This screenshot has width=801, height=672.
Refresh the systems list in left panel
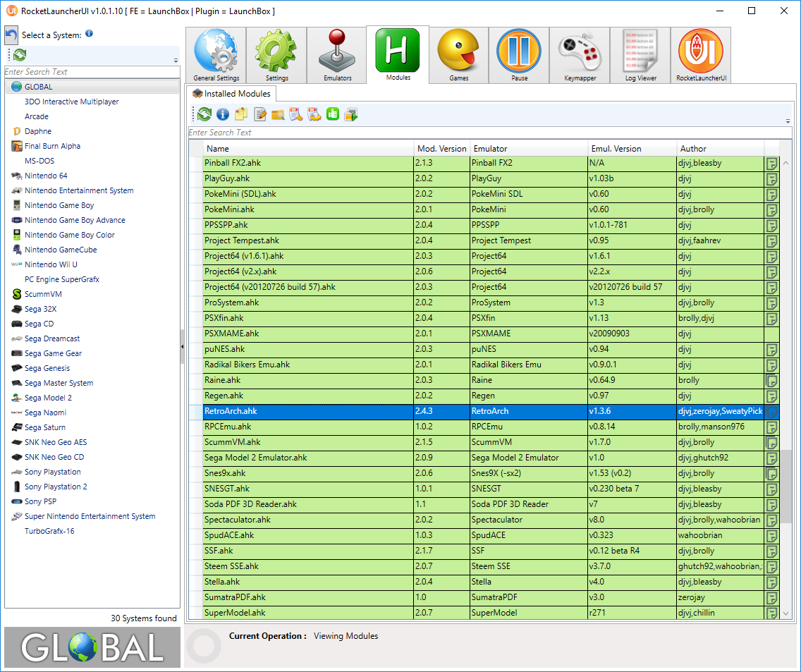pos(20,55)
